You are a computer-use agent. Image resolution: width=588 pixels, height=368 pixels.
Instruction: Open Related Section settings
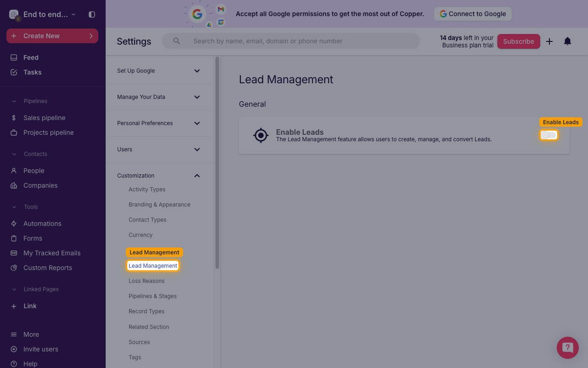[x=149, y=327]
